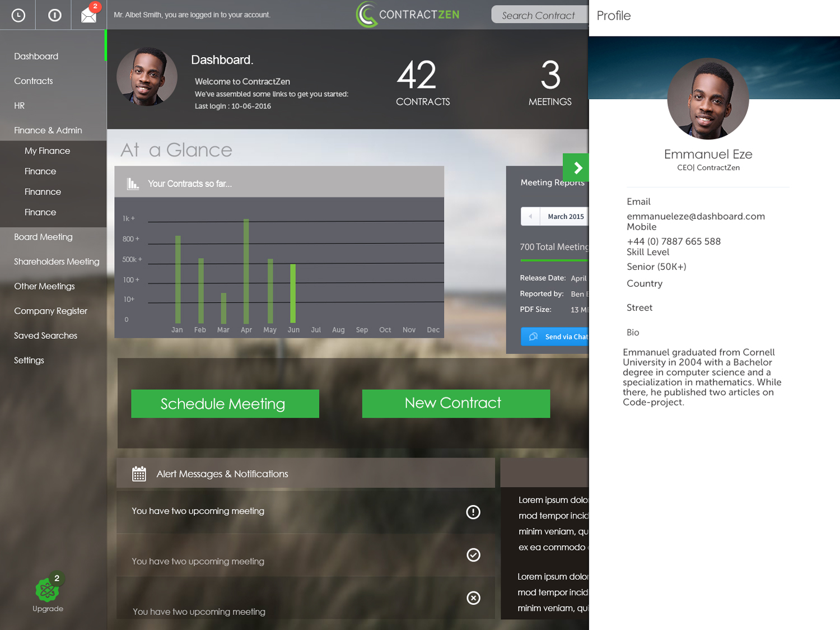840x630 pixels.
Task: Click 'Your Contracts so far...' panel header
Action: [x=279, y=182]
